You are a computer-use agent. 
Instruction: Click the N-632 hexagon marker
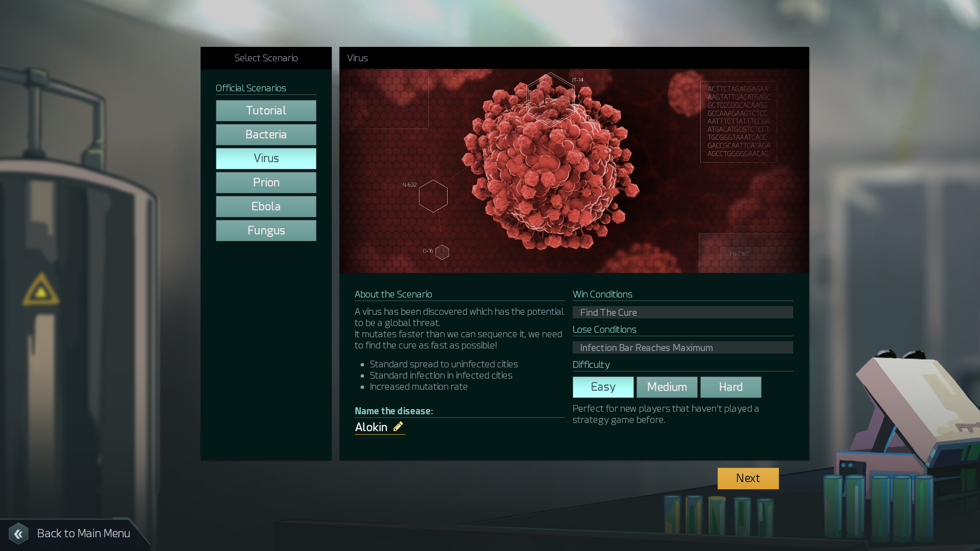click(x=433, y=196)
